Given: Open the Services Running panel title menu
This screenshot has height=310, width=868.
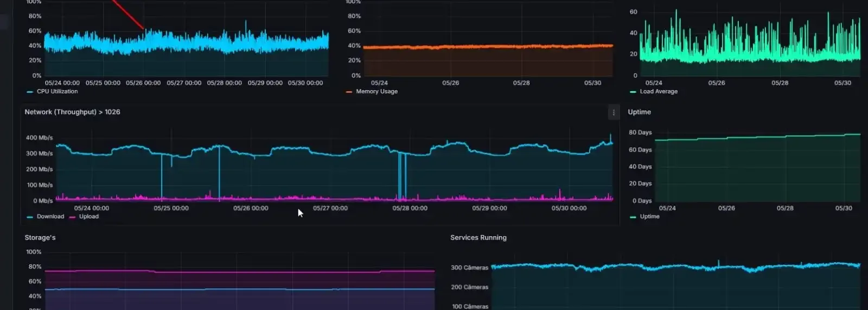Looking at the screenshot, I should point(478,238).
